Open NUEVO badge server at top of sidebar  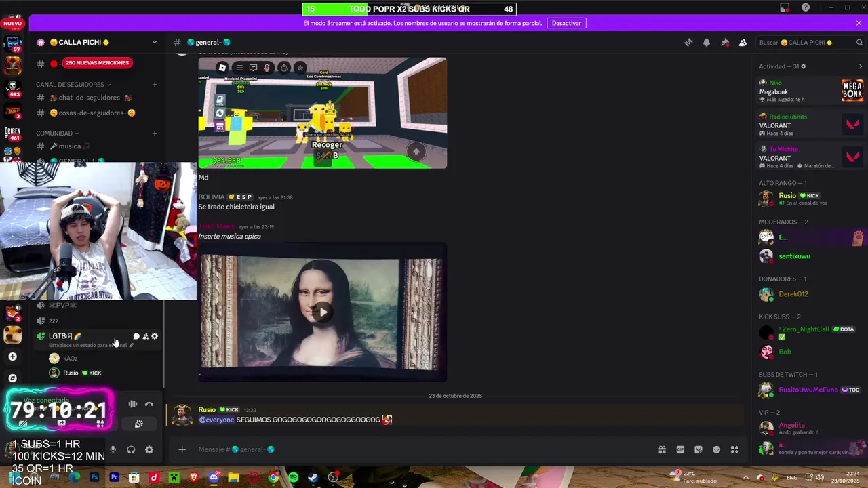pyautogui.click(x=13, y=23)
